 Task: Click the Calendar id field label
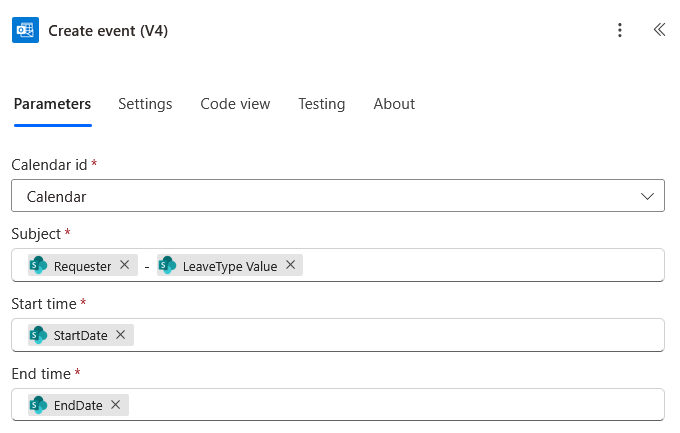(x=49, y=165)
